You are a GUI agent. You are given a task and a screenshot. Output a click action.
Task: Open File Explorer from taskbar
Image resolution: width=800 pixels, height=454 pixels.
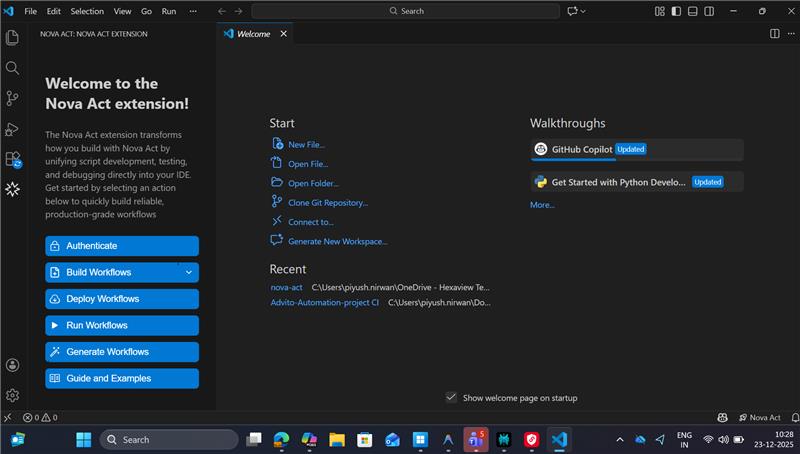point(337,440)
